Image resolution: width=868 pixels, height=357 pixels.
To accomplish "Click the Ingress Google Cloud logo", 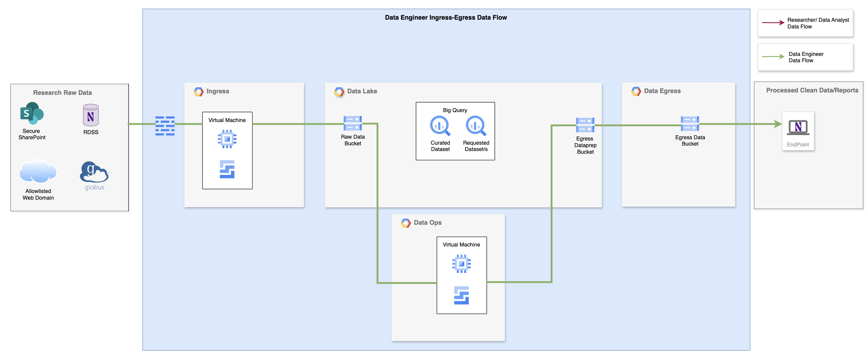I will click(199, 92).
